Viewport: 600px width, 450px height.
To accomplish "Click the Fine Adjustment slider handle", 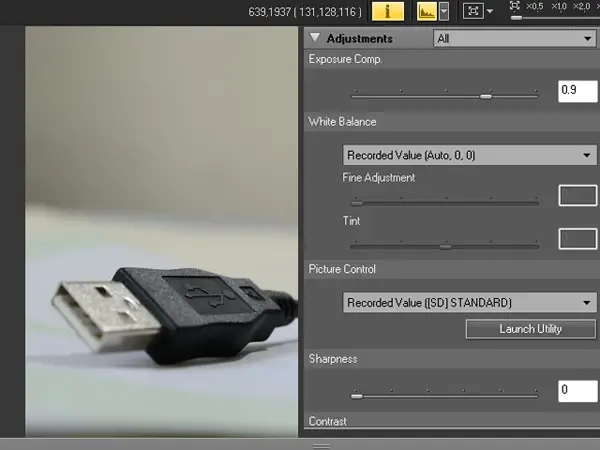I will (357, 203).
